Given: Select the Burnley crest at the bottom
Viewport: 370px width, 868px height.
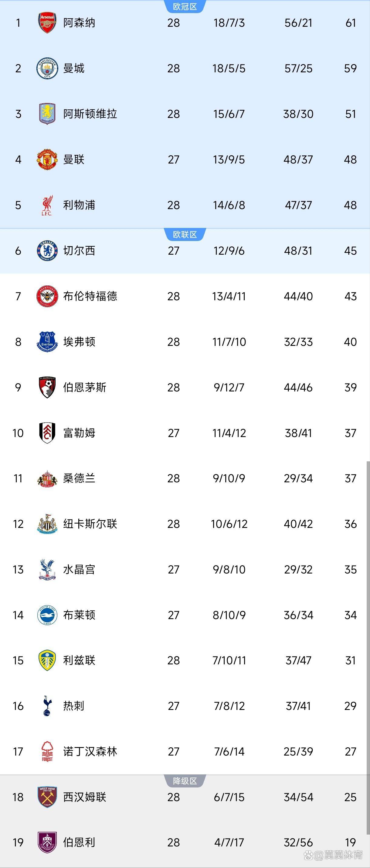Looking at the screenshot, I should pyautogui.click(x=47, y=843).
